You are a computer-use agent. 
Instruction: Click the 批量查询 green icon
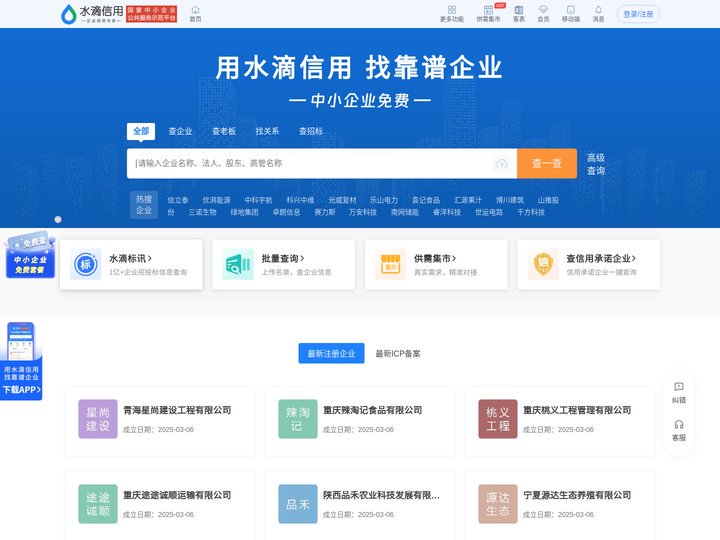pyautogui.click(x=238, y=264)
